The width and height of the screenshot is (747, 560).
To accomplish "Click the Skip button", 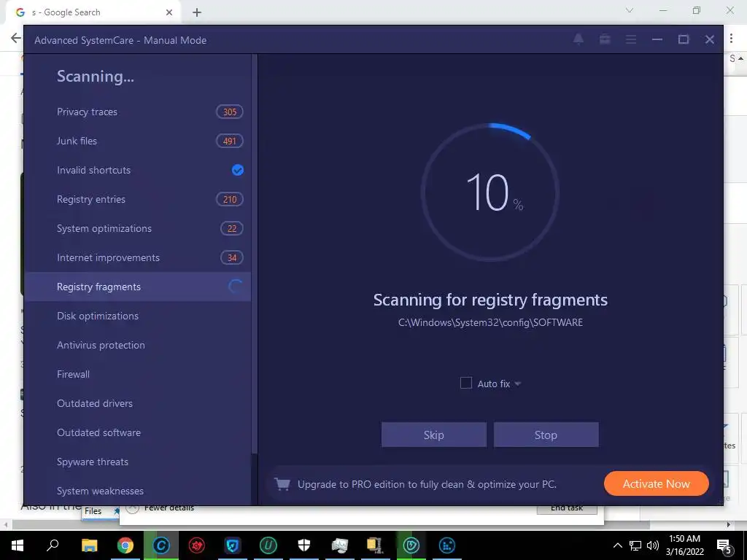I will [x=433, y=435].
